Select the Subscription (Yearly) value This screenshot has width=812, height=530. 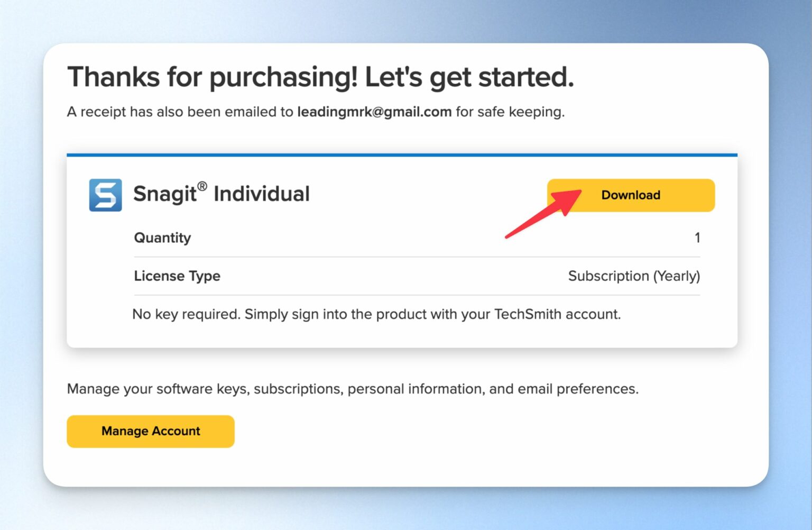[634, 276]
